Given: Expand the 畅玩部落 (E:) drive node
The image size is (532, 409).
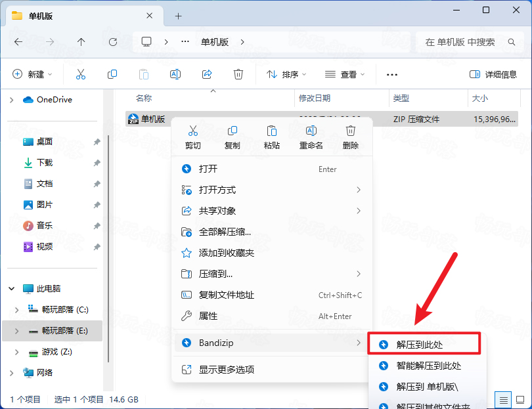Looking at the screenshot, I should (x=16, y=331).
